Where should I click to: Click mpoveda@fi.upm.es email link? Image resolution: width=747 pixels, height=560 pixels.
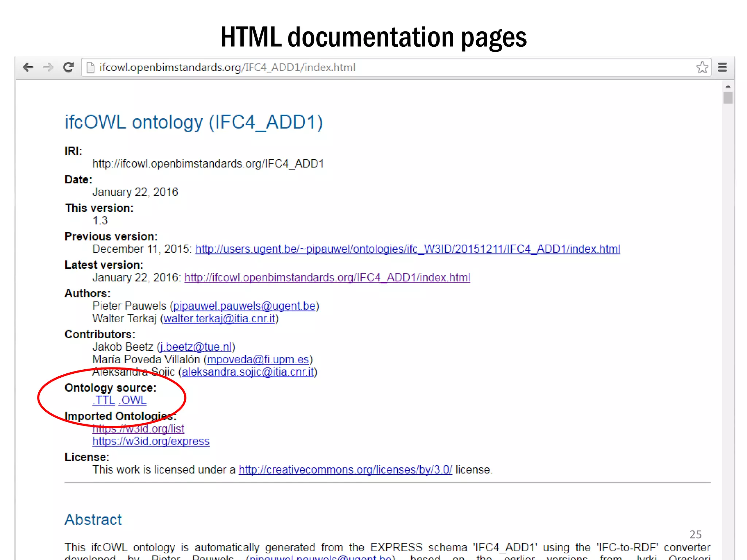coord(258,359)
